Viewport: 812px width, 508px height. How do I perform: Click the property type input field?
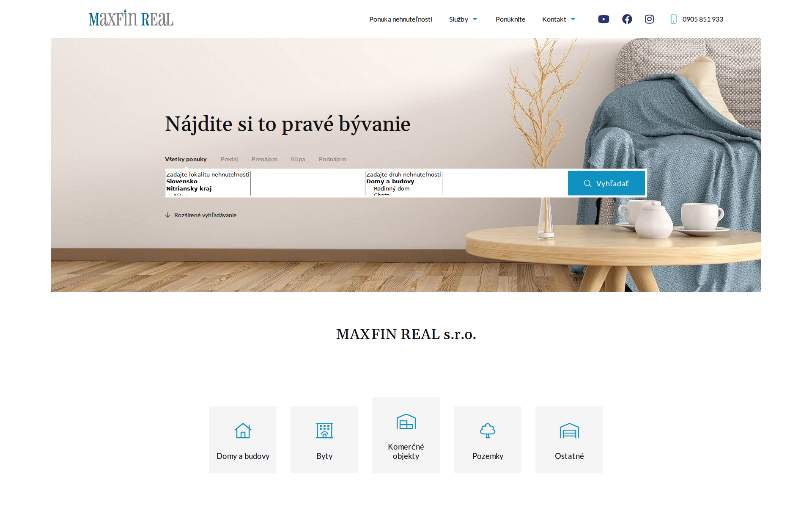tap(403, 174)
